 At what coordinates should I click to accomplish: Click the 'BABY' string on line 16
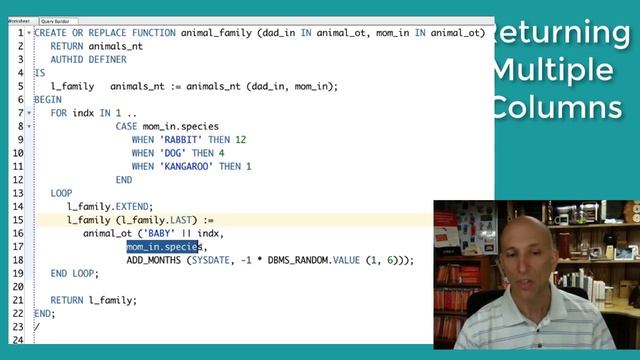point(159,233)
